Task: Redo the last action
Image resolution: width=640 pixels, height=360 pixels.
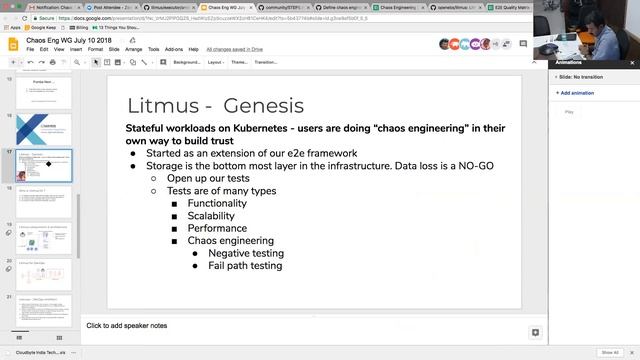Action: click(41, 62)
